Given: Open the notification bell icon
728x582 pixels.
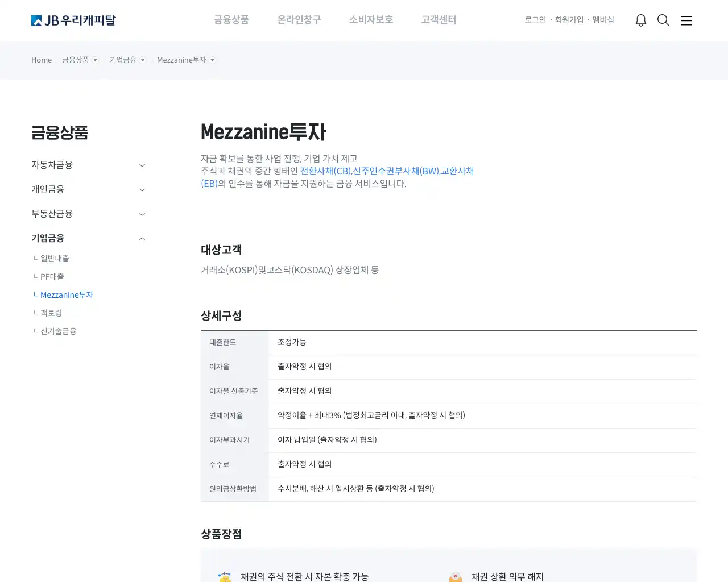Looking at the screenshot, I should (641, 20).
